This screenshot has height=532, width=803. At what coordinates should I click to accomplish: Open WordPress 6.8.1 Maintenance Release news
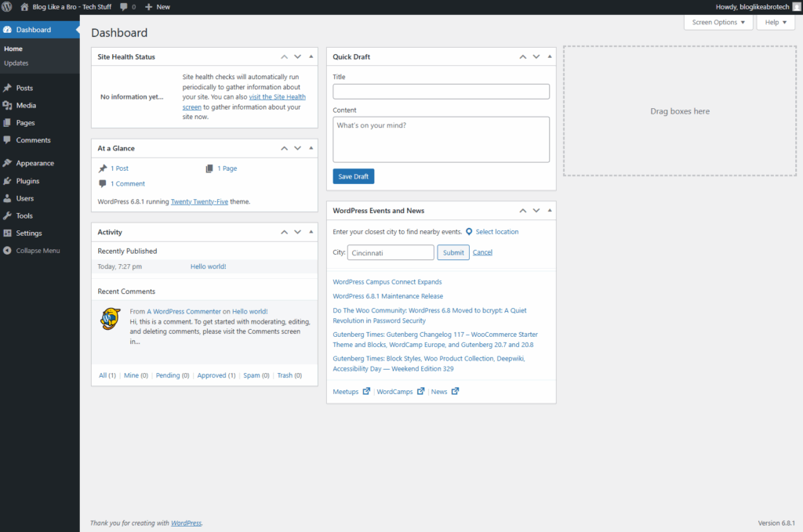pyautogui.click(x=387, y=296)
